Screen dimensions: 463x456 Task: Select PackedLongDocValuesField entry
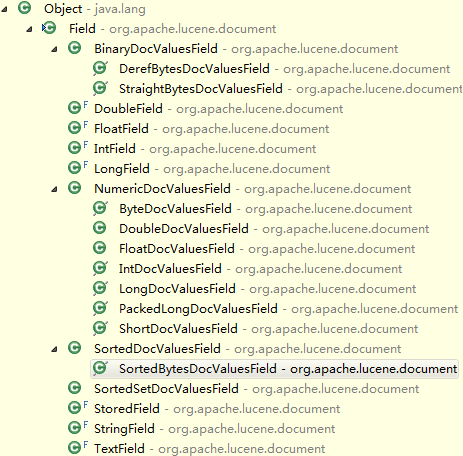point(289,309)
